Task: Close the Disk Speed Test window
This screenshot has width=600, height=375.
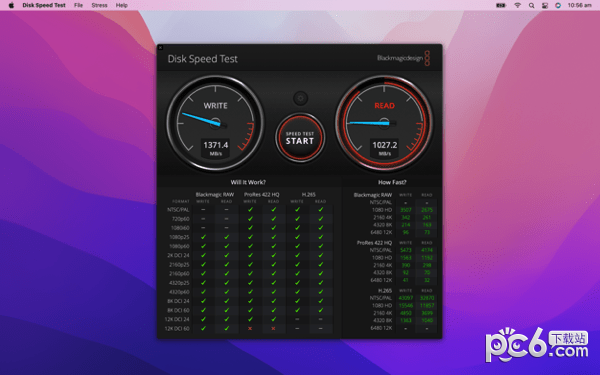Action: point(160,47)
